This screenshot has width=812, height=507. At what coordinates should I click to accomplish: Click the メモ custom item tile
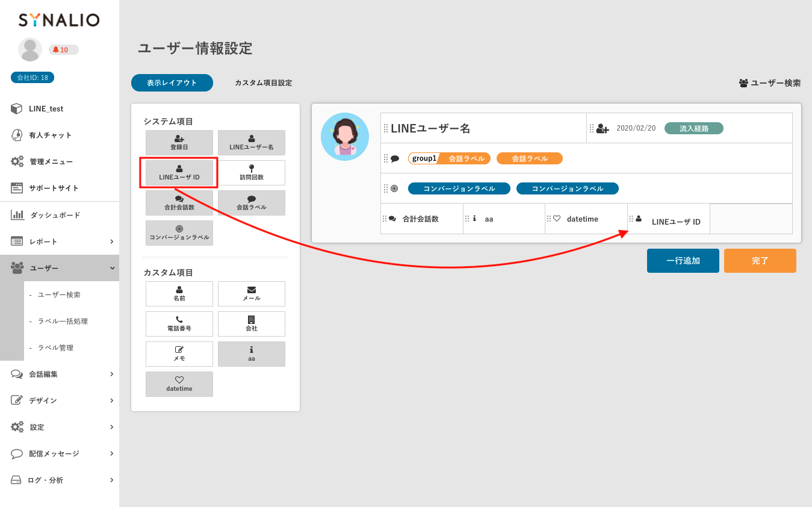[179, 354]
